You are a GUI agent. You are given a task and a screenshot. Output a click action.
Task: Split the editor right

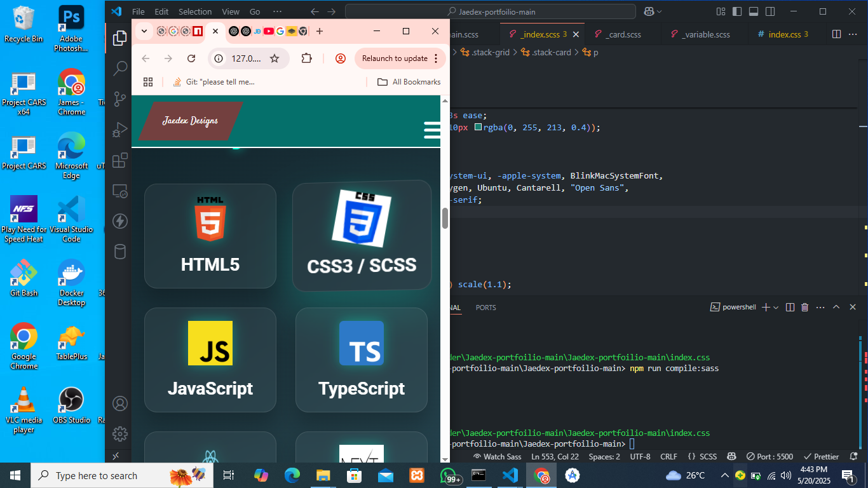click(x=836, y=34)
